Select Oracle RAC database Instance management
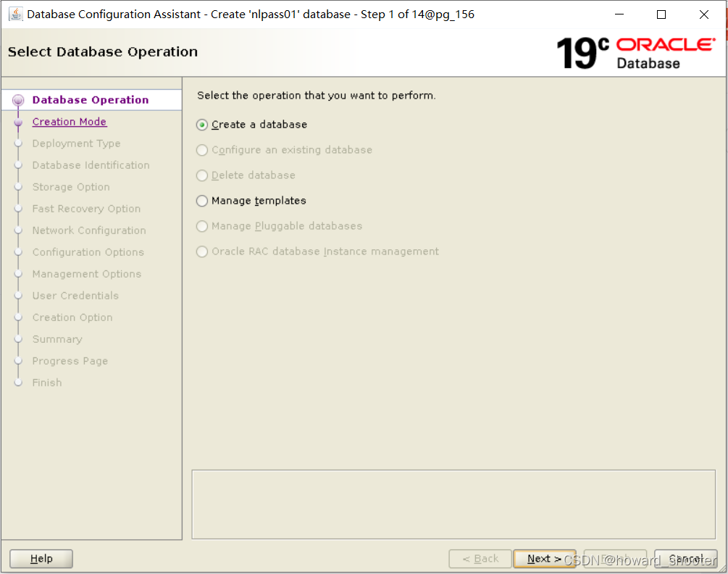Viewport: 728px width, 574px height. tap(202, 251)
